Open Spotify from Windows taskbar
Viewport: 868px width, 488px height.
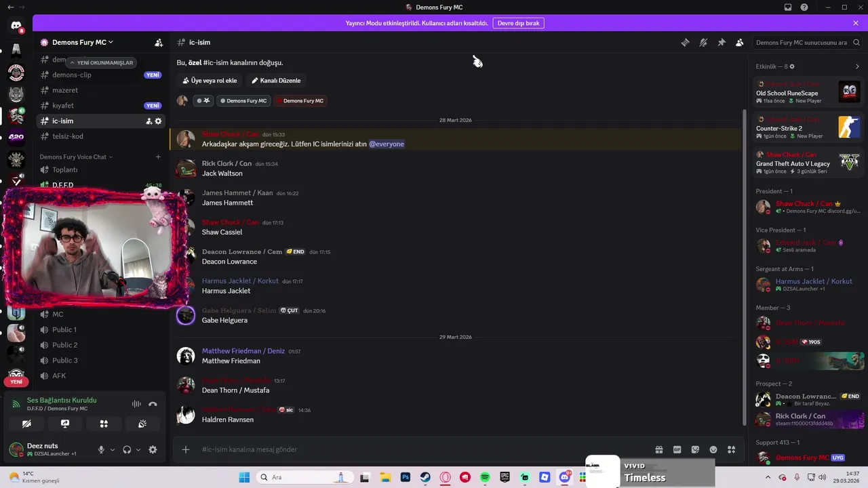click(485, 477)
